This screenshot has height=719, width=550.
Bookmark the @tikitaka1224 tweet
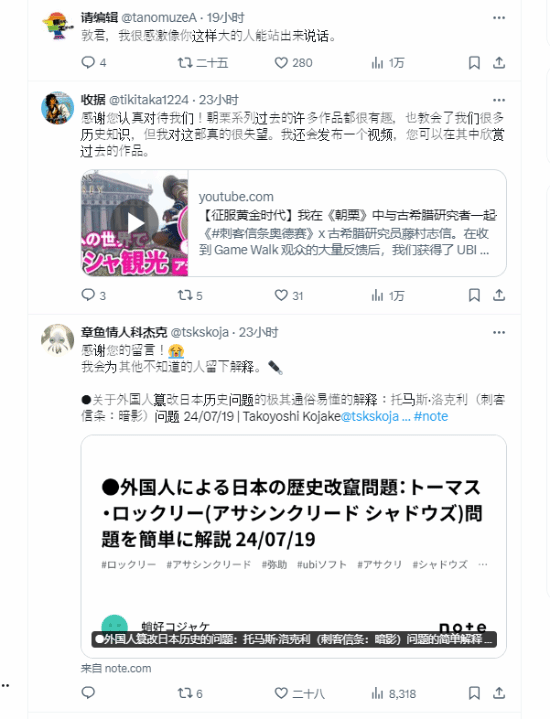tap(474, 295)
